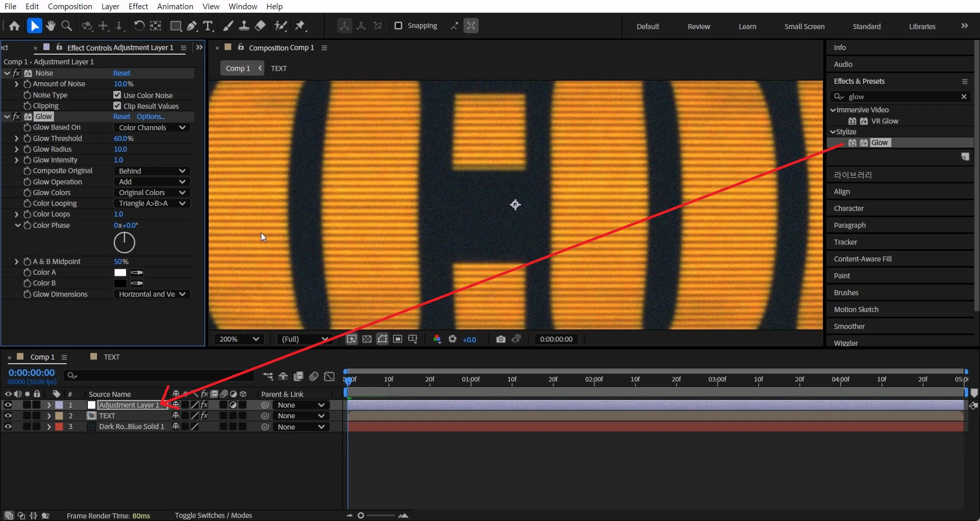Select the Type tool
The width and height of the screenshot is (980, 521).
[x=208, y=26]
